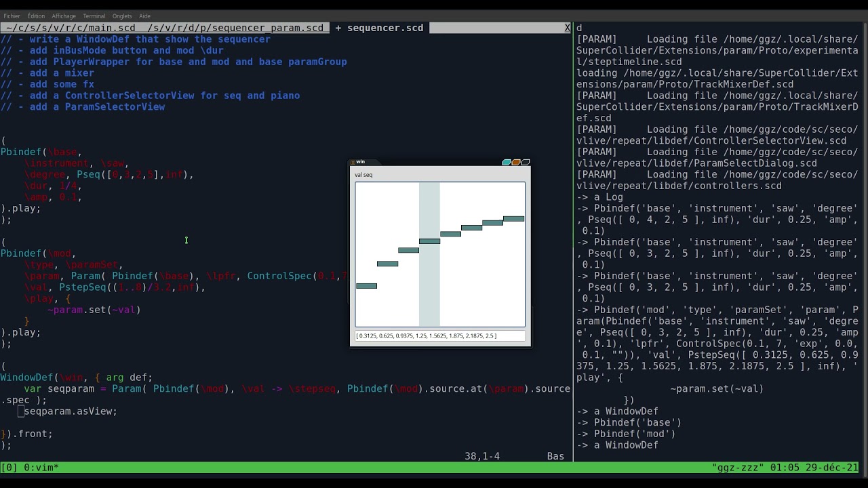868x488 pixels.
Task: Click the '// - add some fx' comment line
Action: (47, 84)
